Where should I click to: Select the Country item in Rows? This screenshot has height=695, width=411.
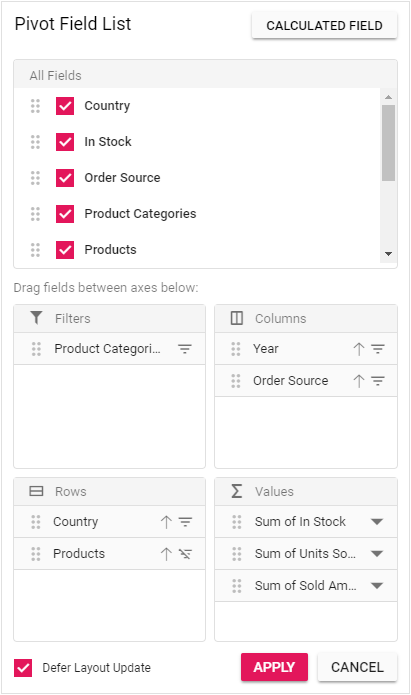pyautogui.click(x=110, y=522)
